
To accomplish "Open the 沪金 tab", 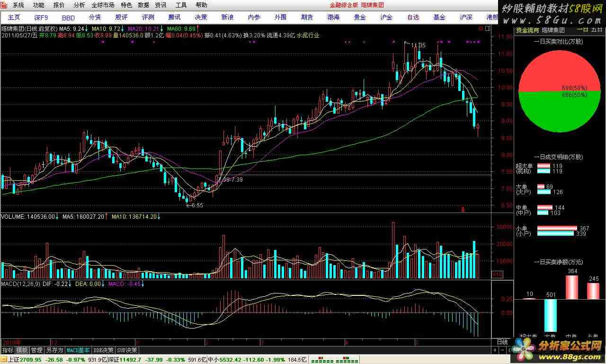I will point(386,17).
